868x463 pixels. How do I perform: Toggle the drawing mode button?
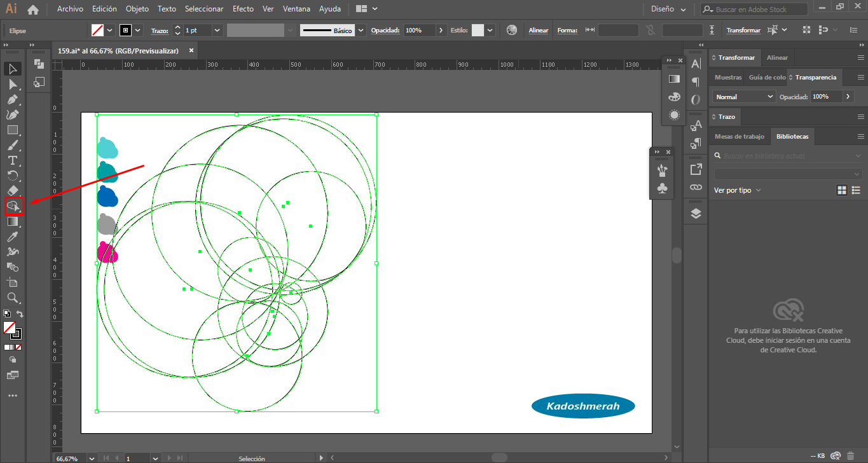point(13,360)
